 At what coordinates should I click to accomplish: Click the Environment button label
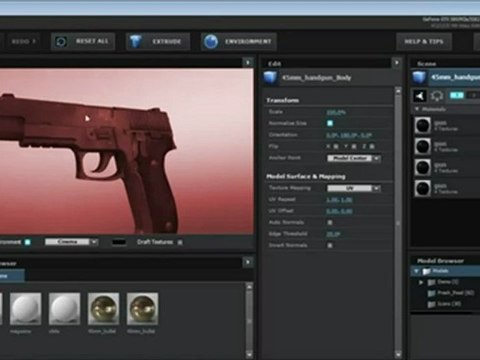pos(248,42)
